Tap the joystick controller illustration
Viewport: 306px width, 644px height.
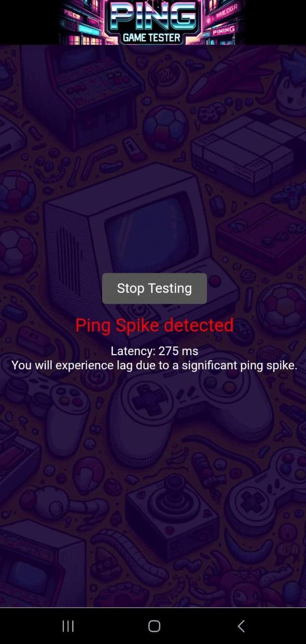[172, 513]
